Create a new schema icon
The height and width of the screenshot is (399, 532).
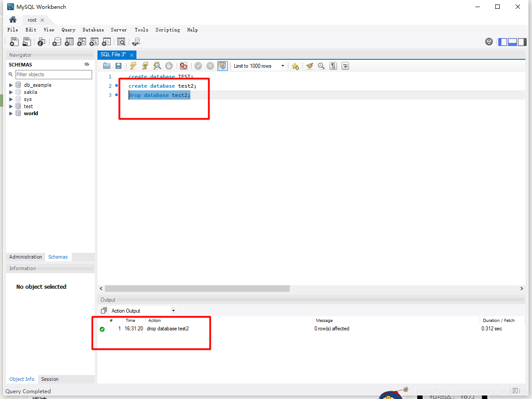click(x=57, y=42)
